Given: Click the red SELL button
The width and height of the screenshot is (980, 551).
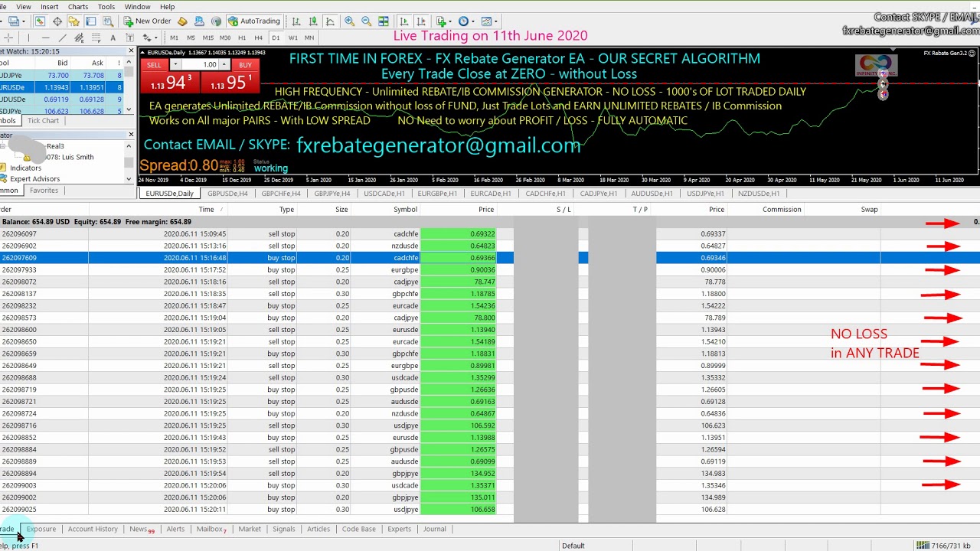Looking at the screenshot, I should coord(153,65).
